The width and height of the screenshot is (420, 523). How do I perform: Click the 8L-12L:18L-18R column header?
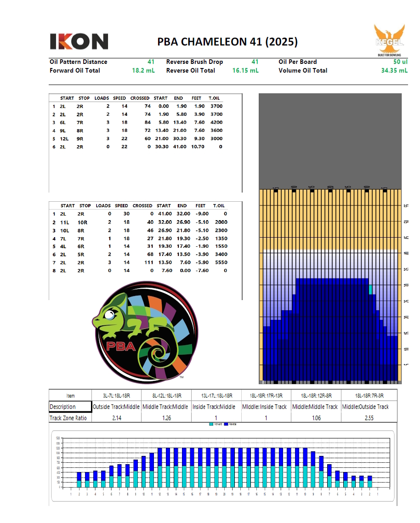tap(166, 396)
